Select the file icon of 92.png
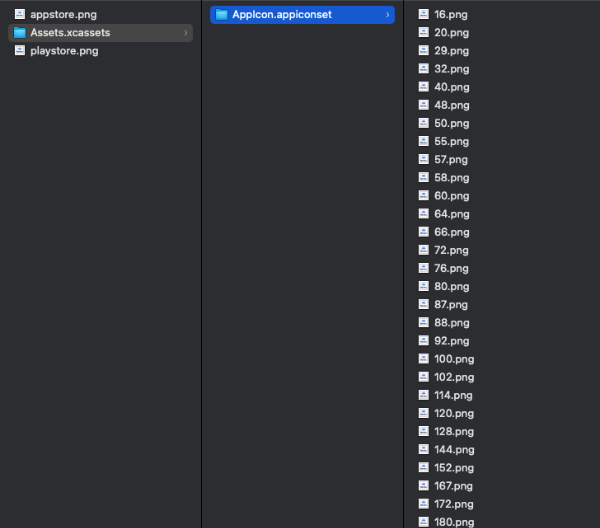 click(424, 341)
